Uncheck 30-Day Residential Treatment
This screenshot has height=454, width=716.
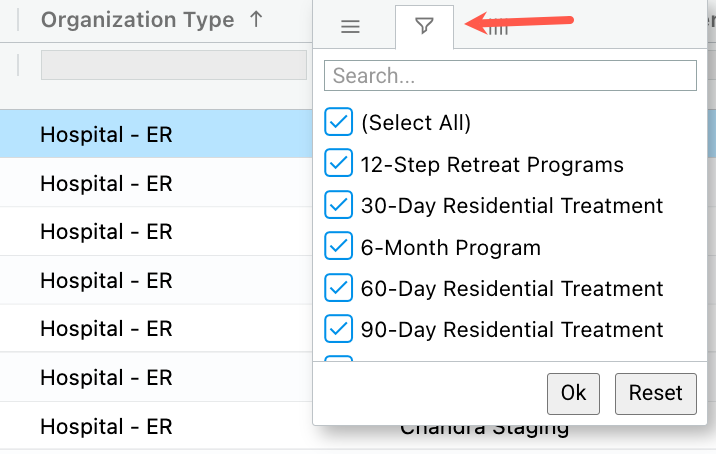tap(339, 205)
